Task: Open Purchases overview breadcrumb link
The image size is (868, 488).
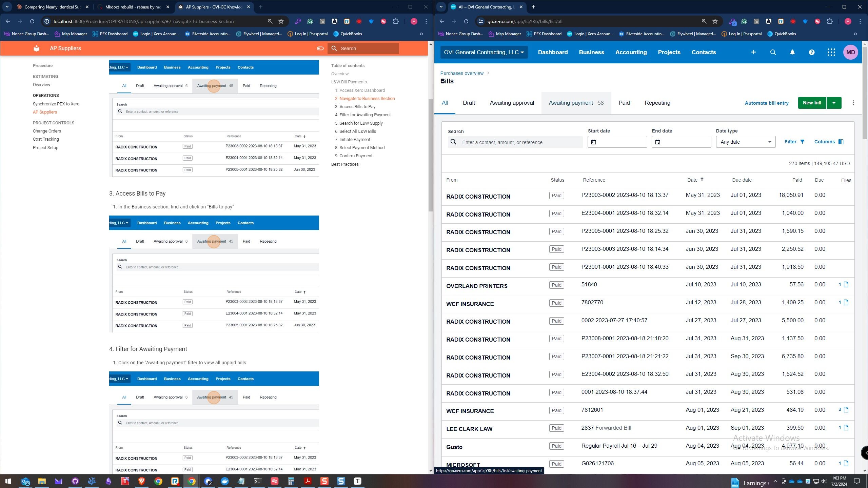Action: 462,73
